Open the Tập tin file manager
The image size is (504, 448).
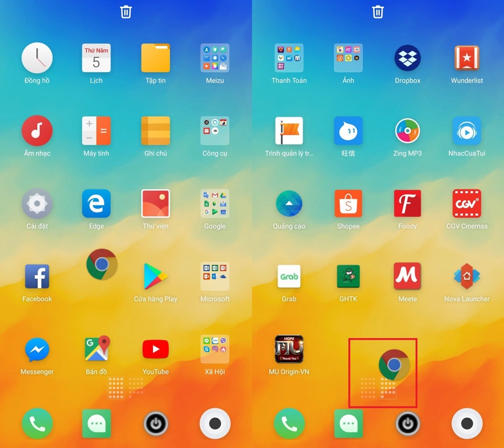click(155, 58)
